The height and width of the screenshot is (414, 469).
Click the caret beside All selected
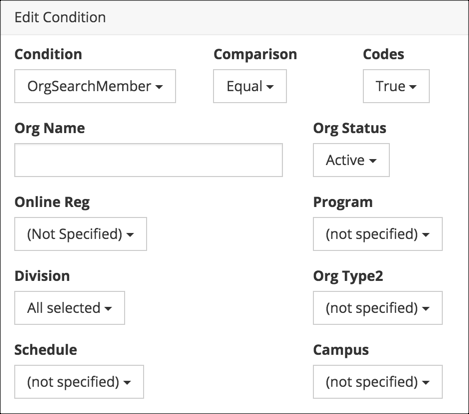[108, 309]
